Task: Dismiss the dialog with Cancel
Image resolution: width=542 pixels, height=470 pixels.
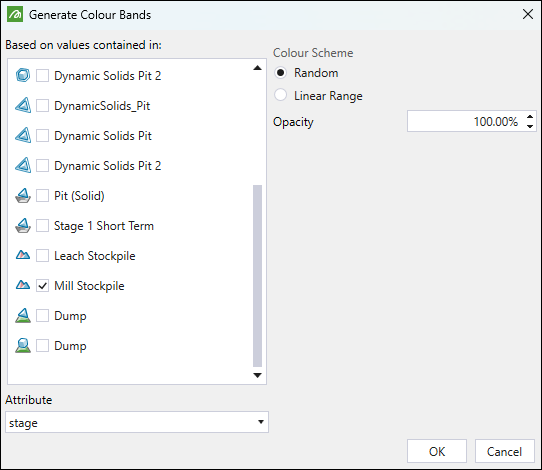Action: click(x=505, y=451)
